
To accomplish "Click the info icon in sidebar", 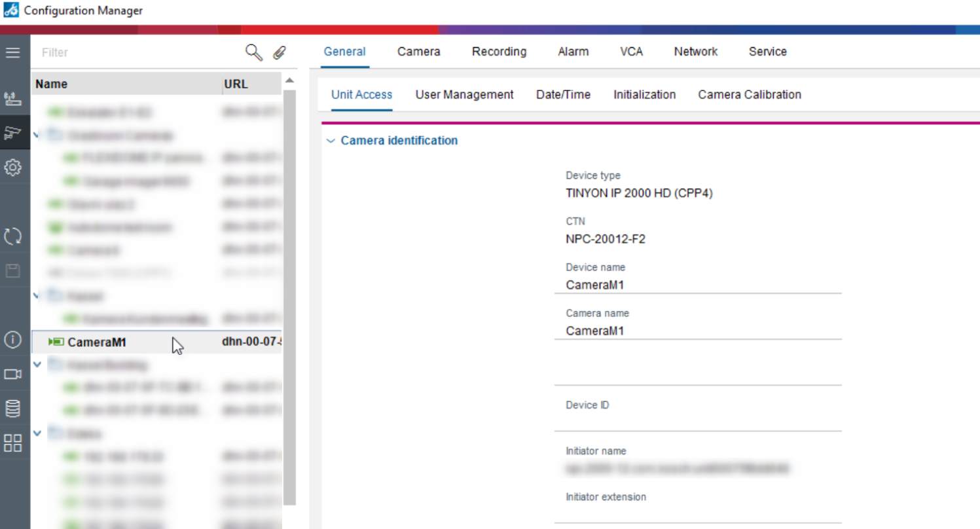I will (x=13, y=340).
